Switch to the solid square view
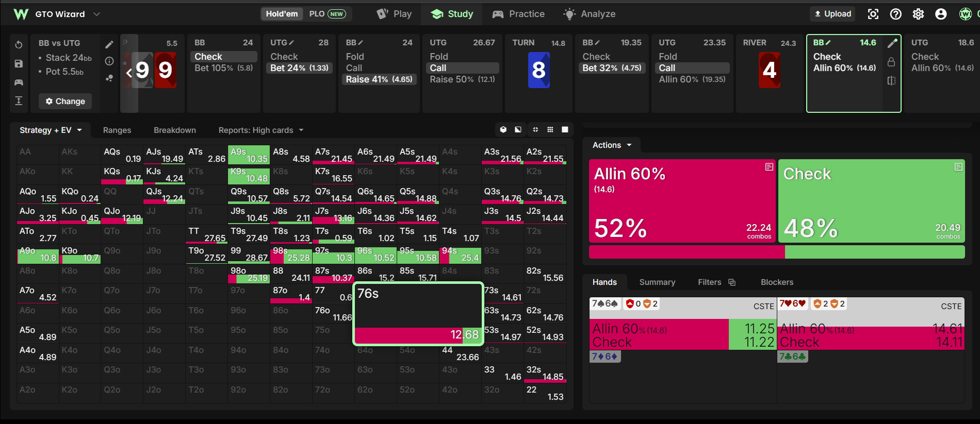This screenshot has width=980, height=424. [x=565, y=130]
